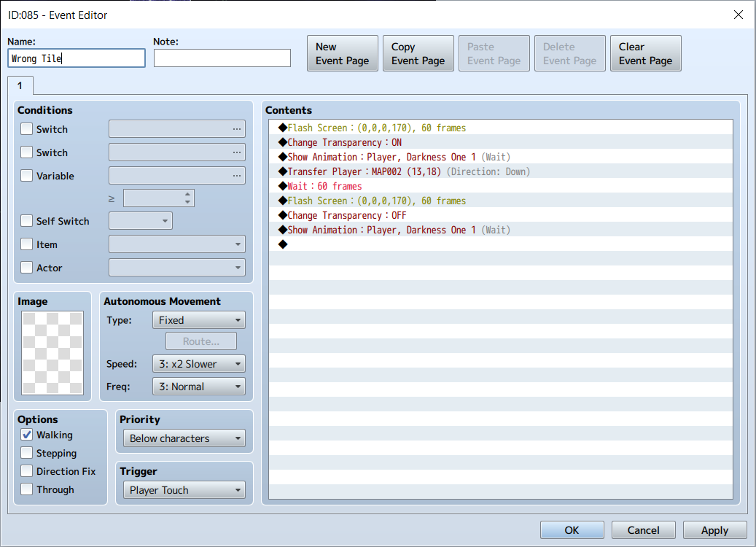Increase the variable value stepper
This screenshot has width=756, height=547.
[187, 195]
